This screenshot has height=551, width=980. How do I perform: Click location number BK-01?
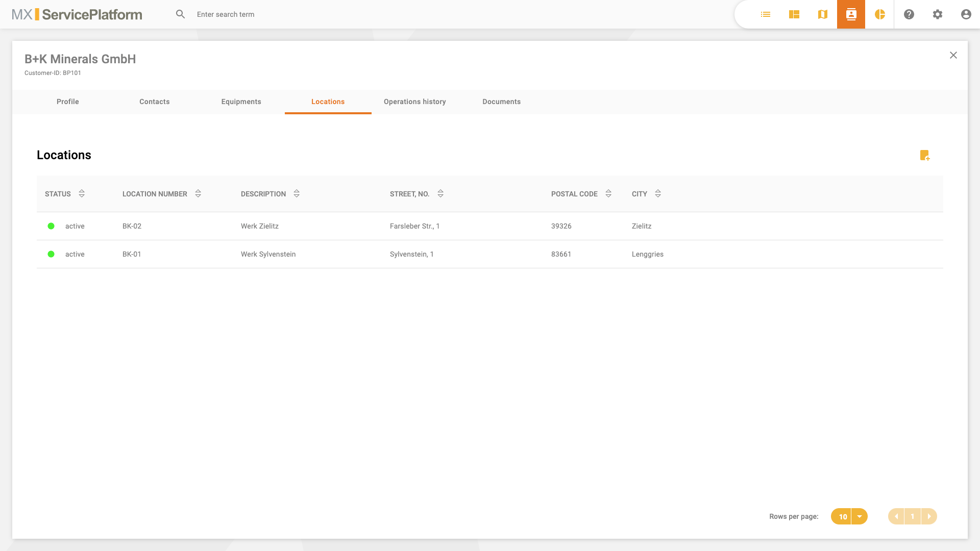pos(132,254)
